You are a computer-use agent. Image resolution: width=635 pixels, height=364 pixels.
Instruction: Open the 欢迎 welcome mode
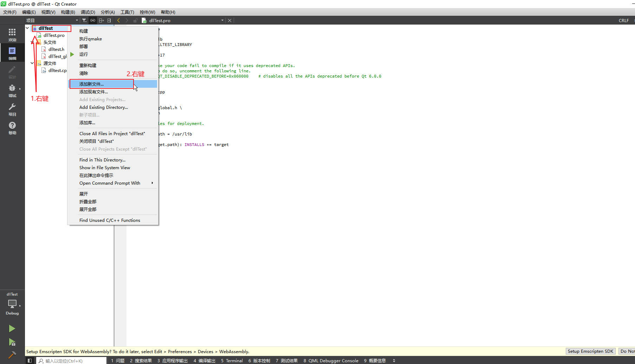coord(12,34)
